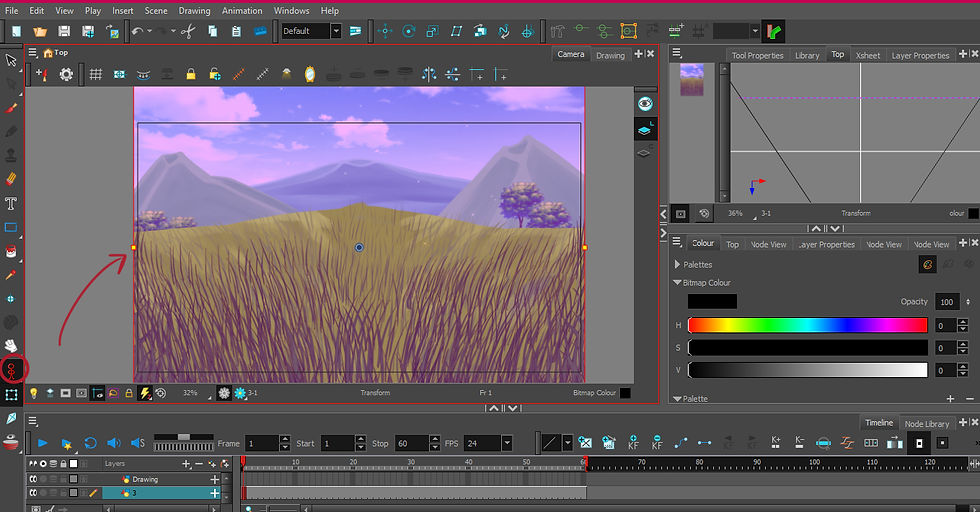Open the undo history dropdown arrow
Viewport: 980px width, 512px height.
(150, 31)
